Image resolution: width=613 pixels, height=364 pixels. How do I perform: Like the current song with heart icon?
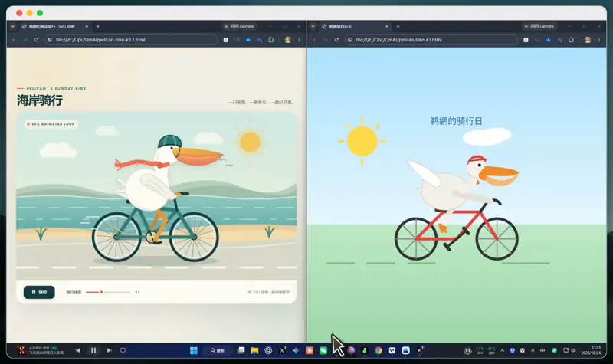[123, 350]
